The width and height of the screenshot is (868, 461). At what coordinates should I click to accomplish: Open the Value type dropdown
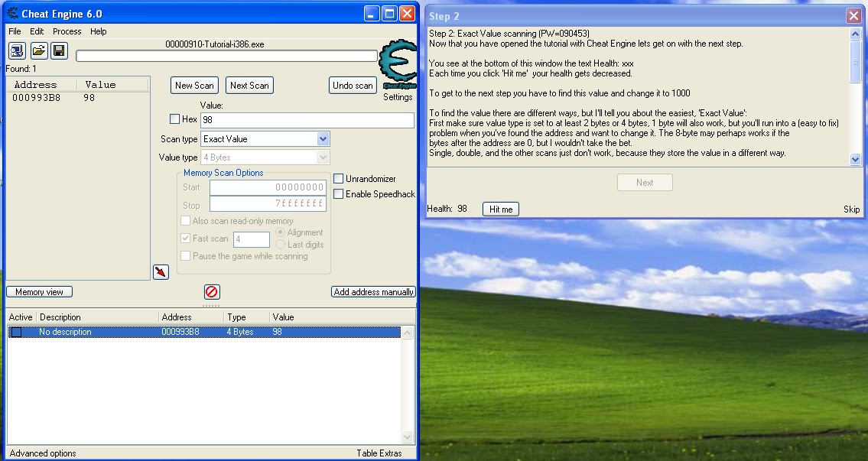[x=323, y=157]
